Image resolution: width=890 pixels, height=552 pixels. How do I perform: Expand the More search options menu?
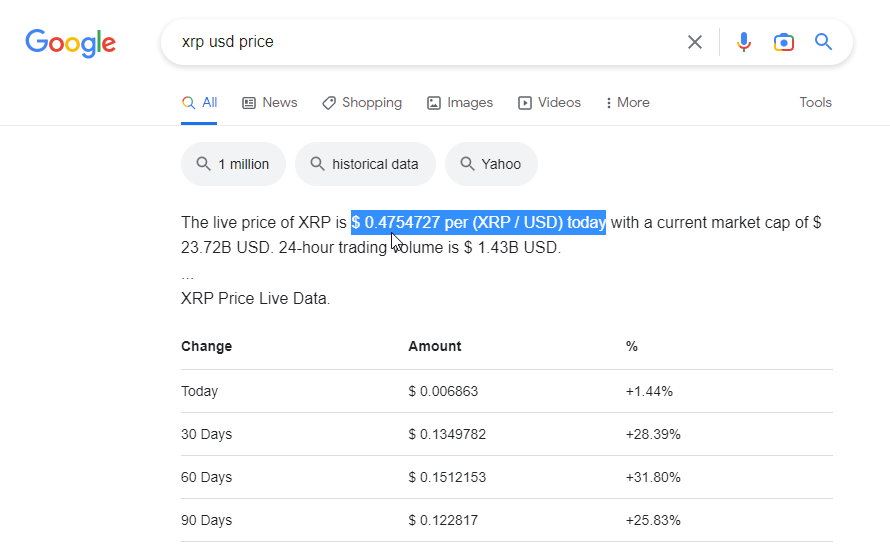tap(628, 103)
